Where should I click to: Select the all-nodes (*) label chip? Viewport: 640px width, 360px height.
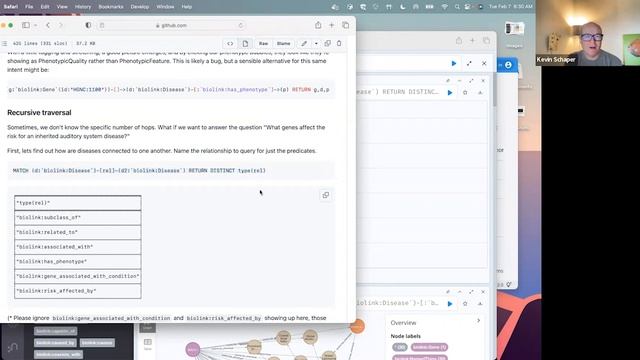point(400,347)
